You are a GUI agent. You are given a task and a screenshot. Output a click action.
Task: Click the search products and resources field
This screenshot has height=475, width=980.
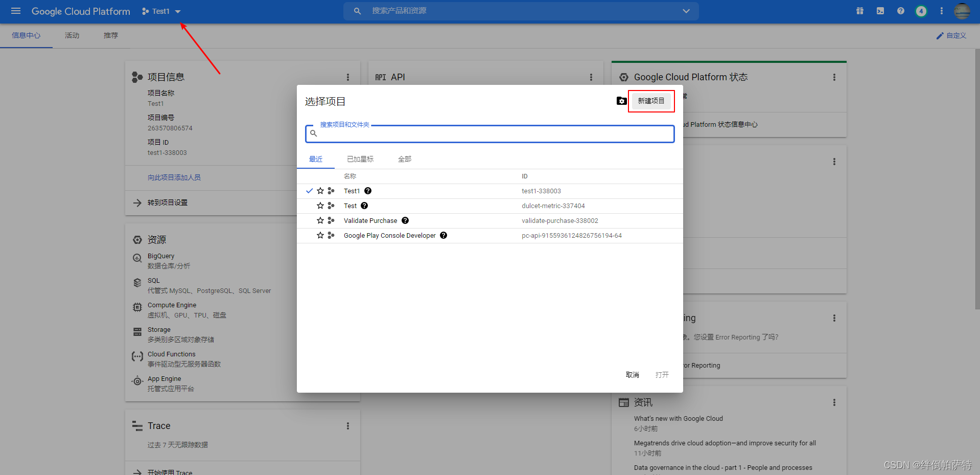point(521,11)
